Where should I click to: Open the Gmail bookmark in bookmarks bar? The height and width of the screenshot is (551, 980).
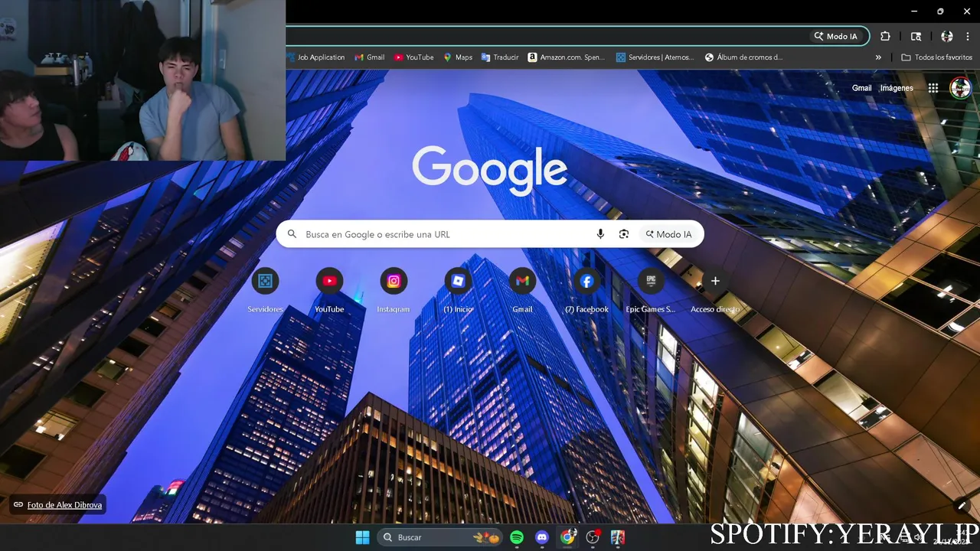click(370, 57)
